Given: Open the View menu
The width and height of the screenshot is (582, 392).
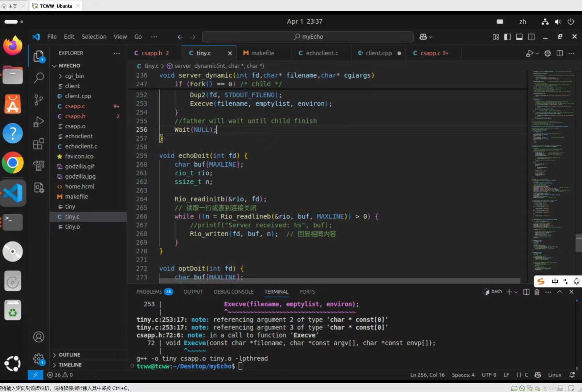Looking at the screenshot, I should coord(120,37).
